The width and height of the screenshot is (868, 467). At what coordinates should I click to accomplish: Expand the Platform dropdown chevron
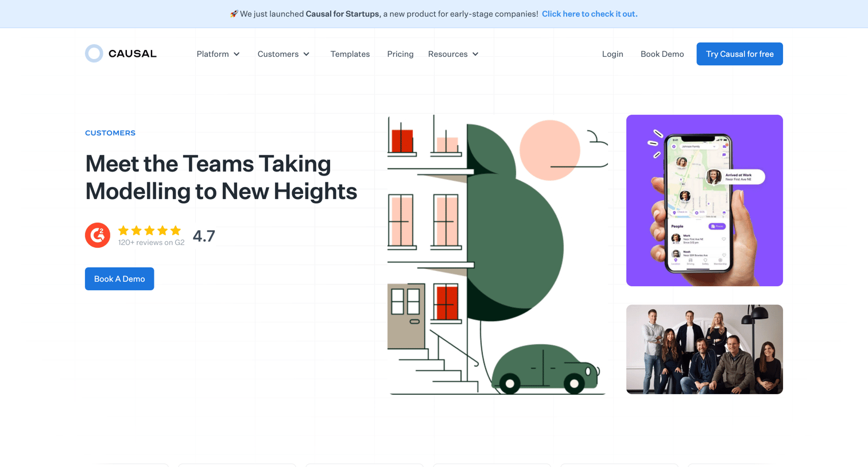pyautogui.click(x=237, y=54)
